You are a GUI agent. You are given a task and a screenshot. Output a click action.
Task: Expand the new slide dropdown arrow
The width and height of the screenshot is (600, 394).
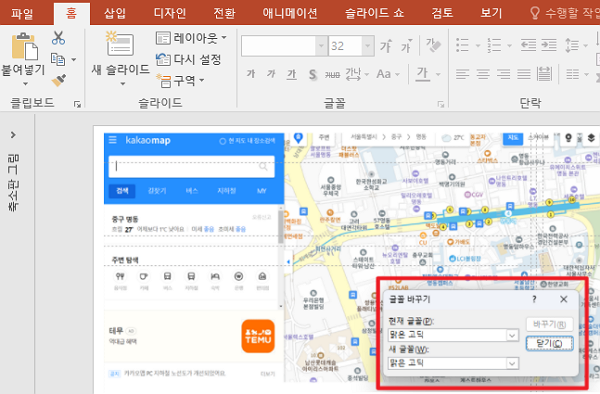click(x=122, y=83)
